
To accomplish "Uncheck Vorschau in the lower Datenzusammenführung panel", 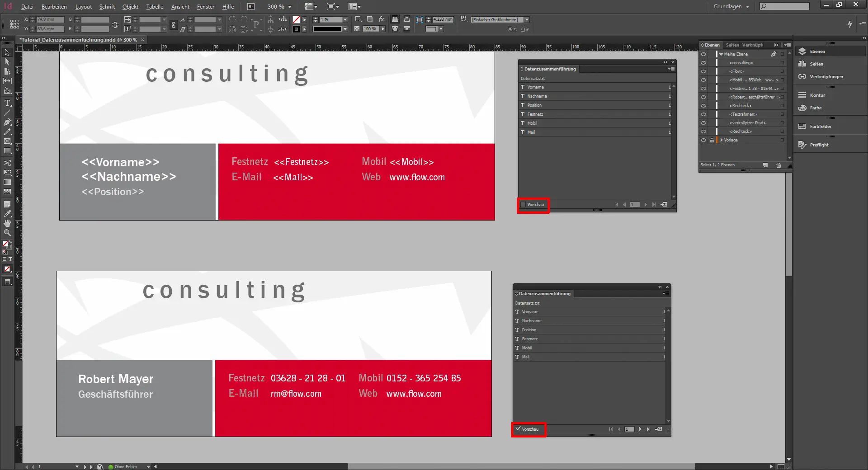I will pyautogui.click(x=518, y=429).
